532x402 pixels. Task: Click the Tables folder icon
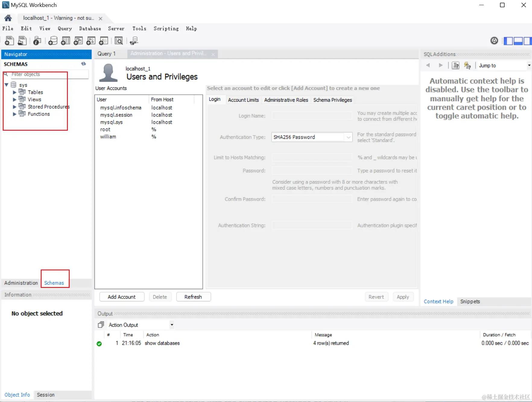click(22, 92)
